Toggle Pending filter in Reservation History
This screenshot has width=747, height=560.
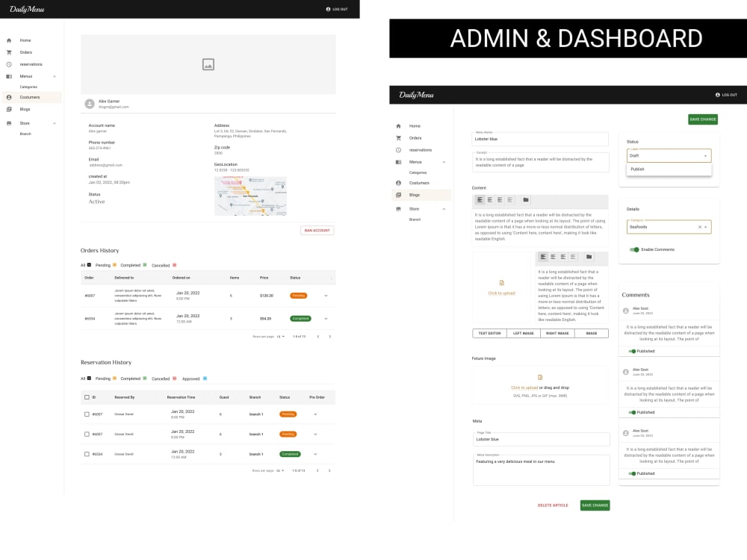pyautogui.click(x=114, y=379)
